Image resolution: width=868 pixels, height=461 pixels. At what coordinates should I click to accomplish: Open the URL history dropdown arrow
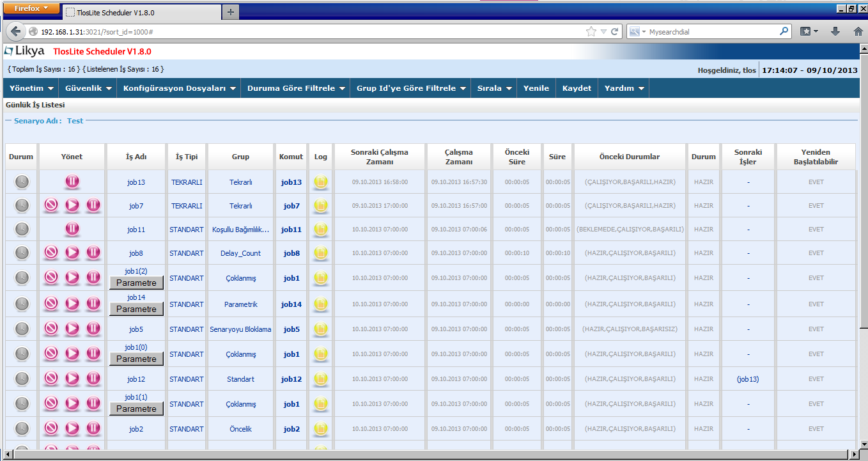pyautogui.click(x=603, y=31)
